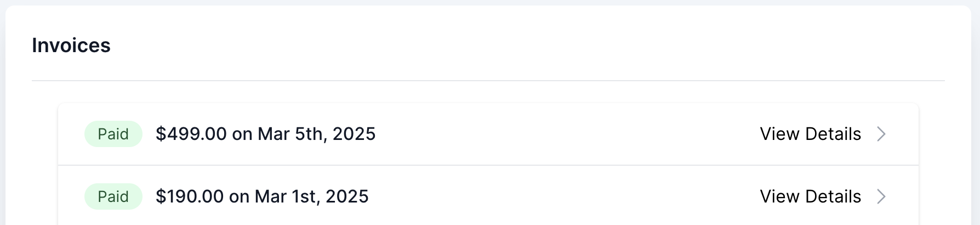Open the oldest visible paid invoice

point(810,196)
